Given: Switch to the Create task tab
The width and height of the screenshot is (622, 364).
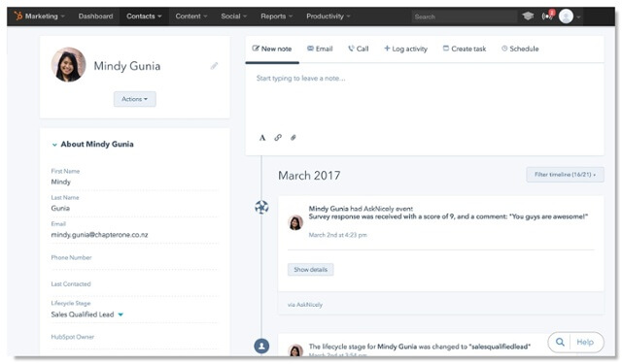Looking at the screenshot, I should click(465, 49).
